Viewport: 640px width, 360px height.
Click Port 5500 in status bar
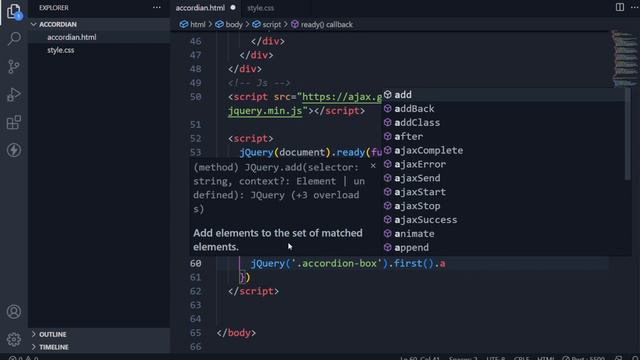coord(583,358)
